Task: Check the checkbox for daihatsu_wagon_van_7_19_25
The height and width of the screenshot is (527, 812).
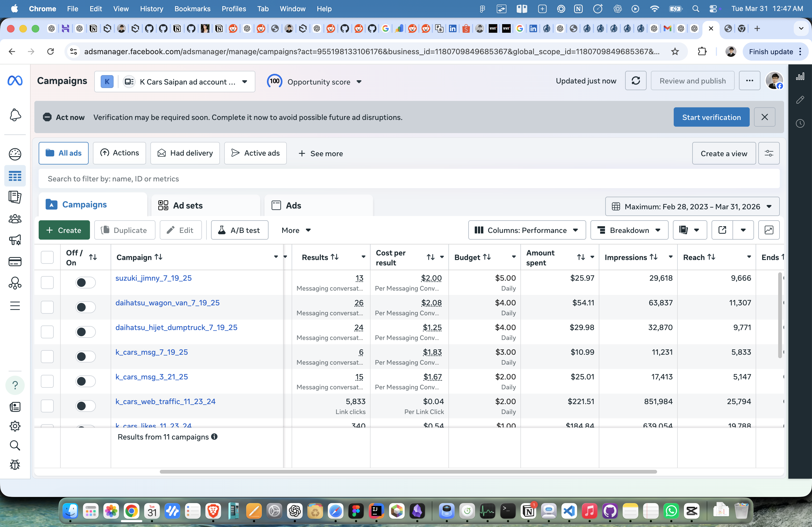Action: coord(47,307)
